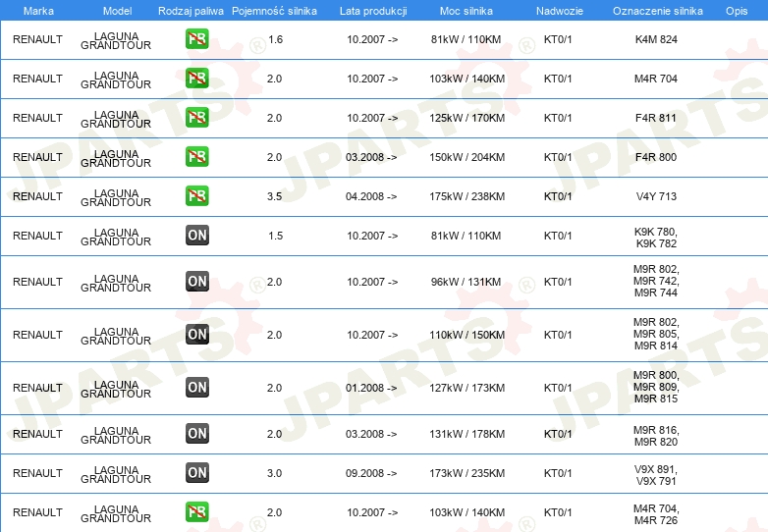Select the M4R 704, M4R 726 engine cell
Screen dimensions: 768x532
coord(656,514)
